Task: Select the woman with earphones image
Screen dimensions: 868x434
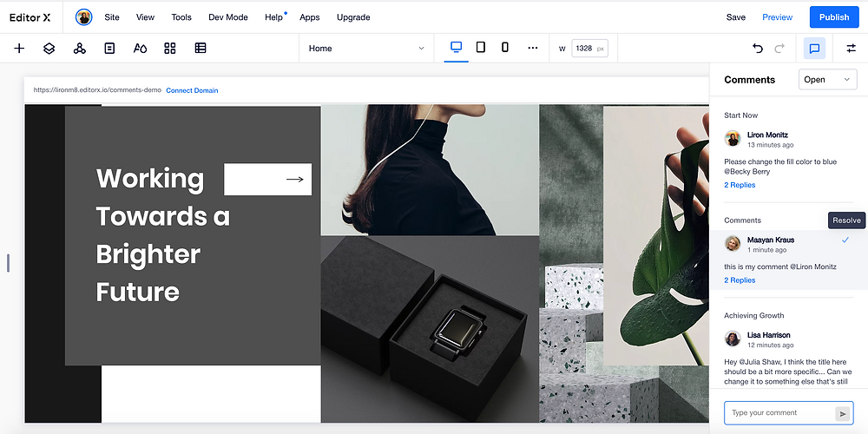Action: (x=431, y=170)
